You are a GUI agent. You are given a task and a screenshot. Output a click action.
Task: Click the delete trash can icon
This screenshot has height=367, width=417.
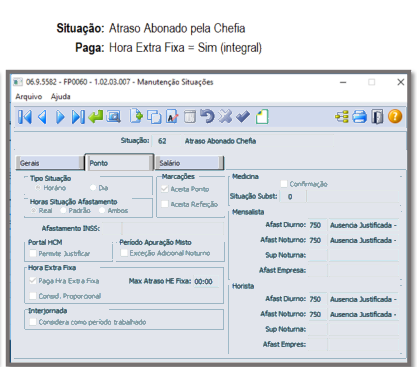pos(190,117)
